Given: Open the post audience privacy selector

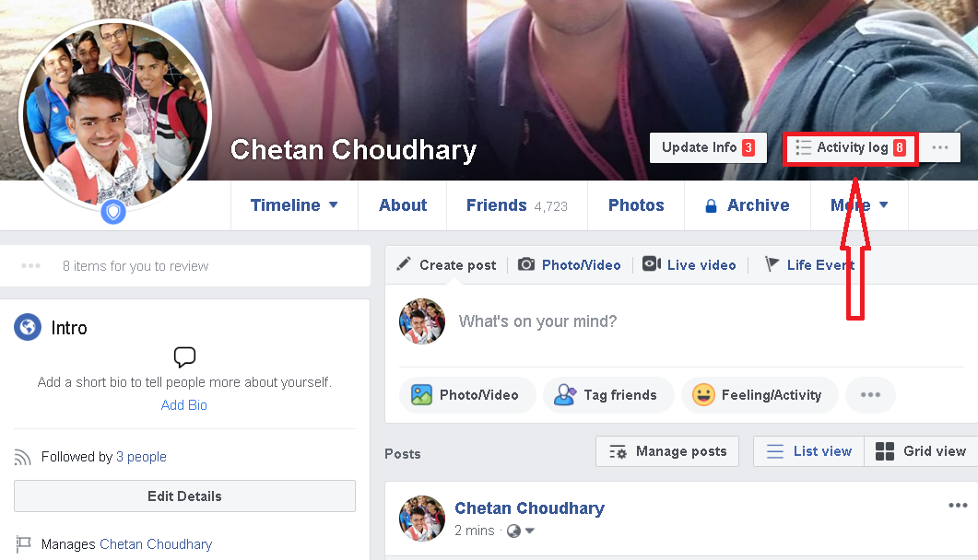Looking at the screenshot, I should (x=521, y=531).
